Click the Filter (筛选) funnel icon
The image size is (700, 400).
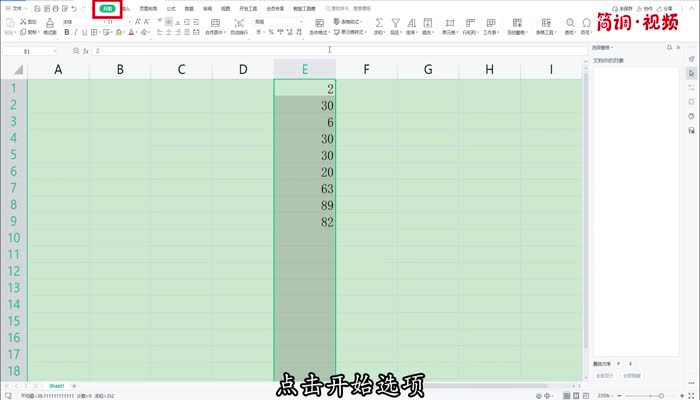click(x=396, y=21)
